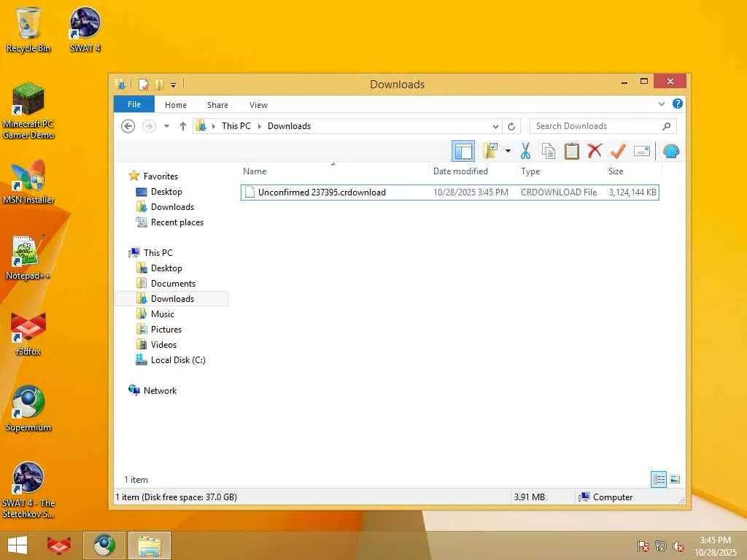Select Notepad++ desktop shortcut

pyautogui.click(x=27, y=257)
